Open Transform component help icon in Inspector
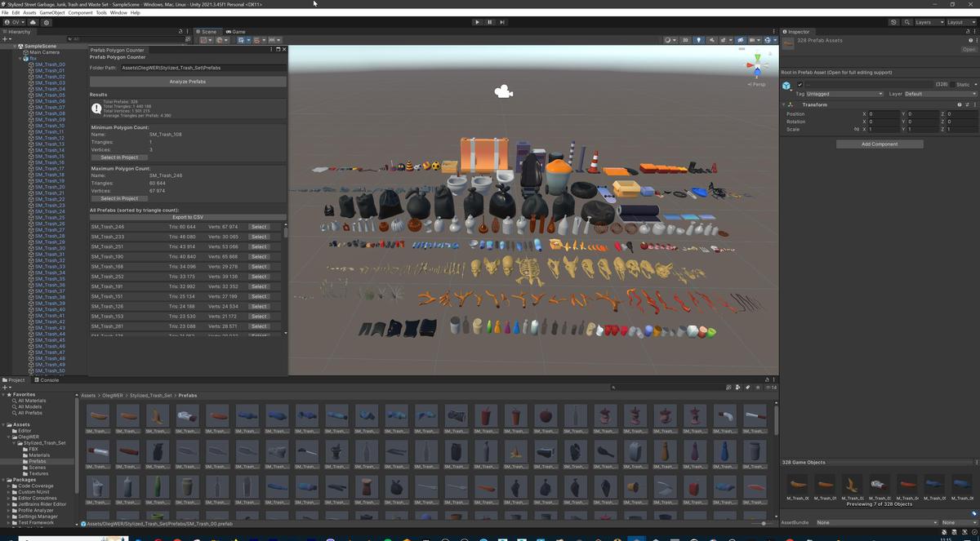 (x=960, y=104)
